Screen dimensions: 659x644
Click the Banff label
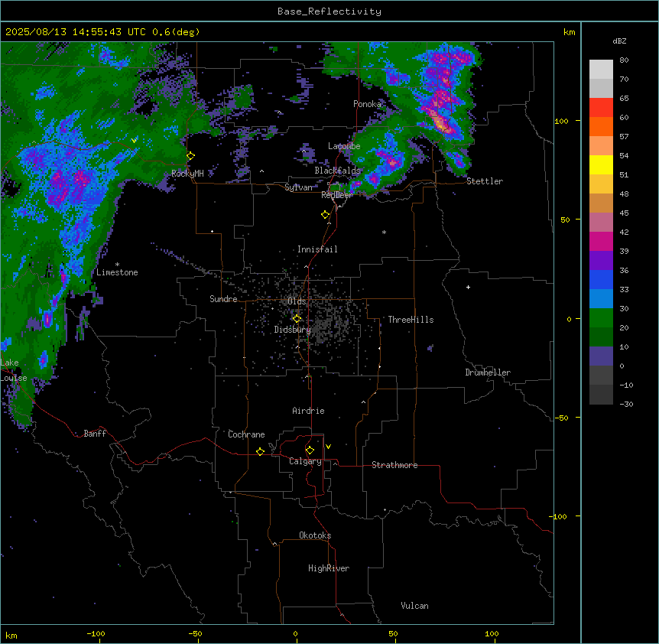click(95, 434)
